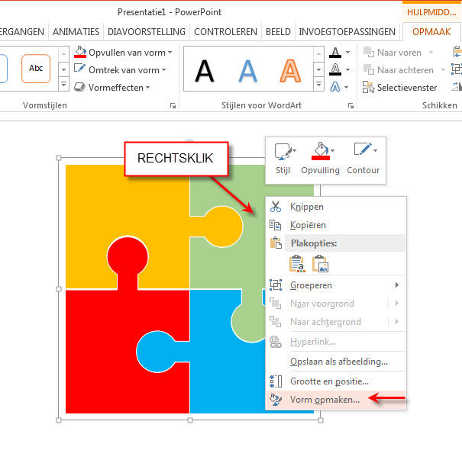Apply the blue A WordArt style
The height and width of the screenshot is (476, 462).
coord(247,71)
